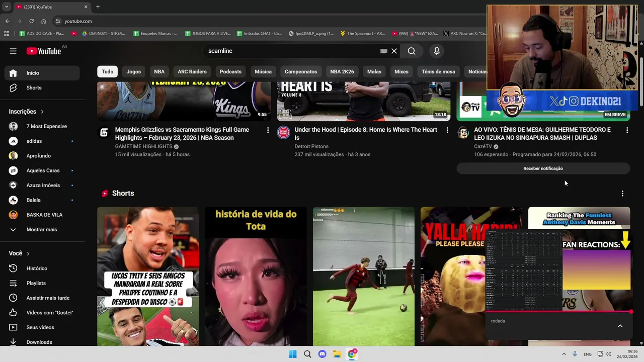This screenshot has height=362, width=644.
Task: Show hidden system tray icons
Action: [564, 354]
